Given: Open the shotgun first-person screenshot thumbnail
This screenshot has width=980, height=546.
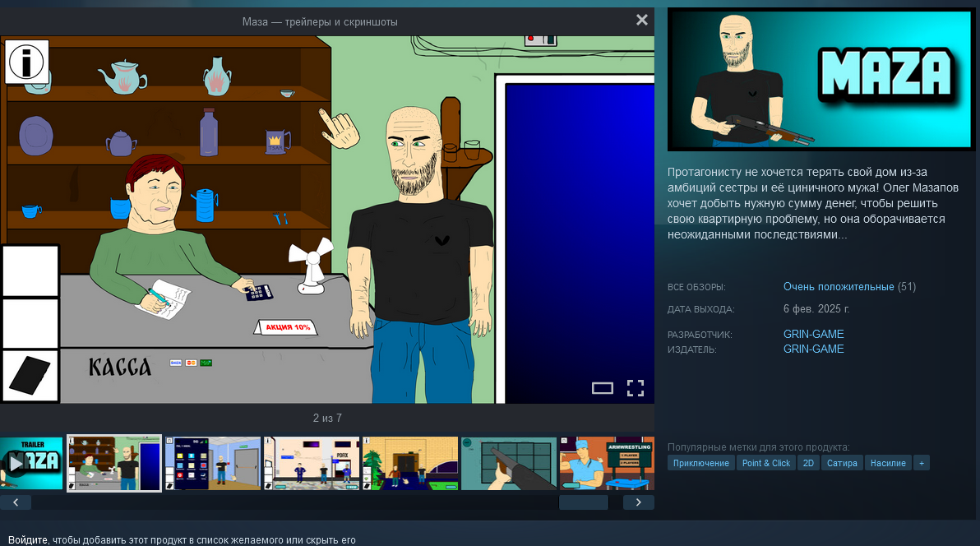Looking at the screenshot, I should point(509,464).
